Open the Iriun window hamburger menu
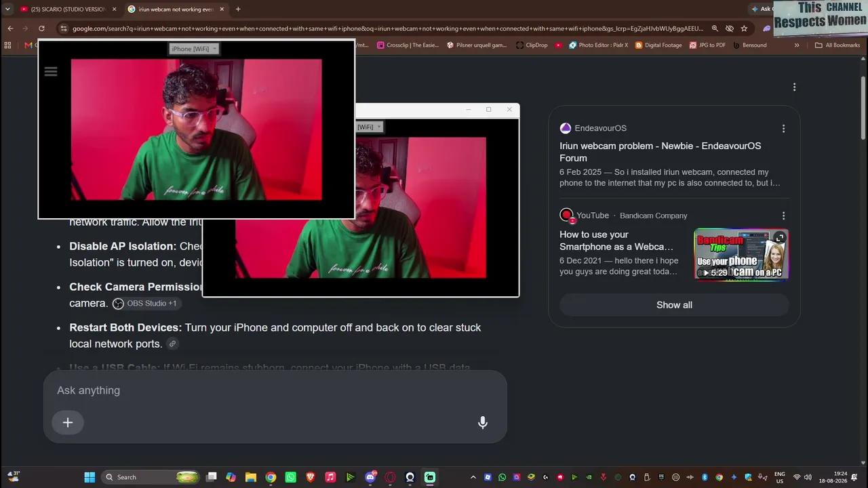Viewport: 868px width, 488px height. [51, 71]
